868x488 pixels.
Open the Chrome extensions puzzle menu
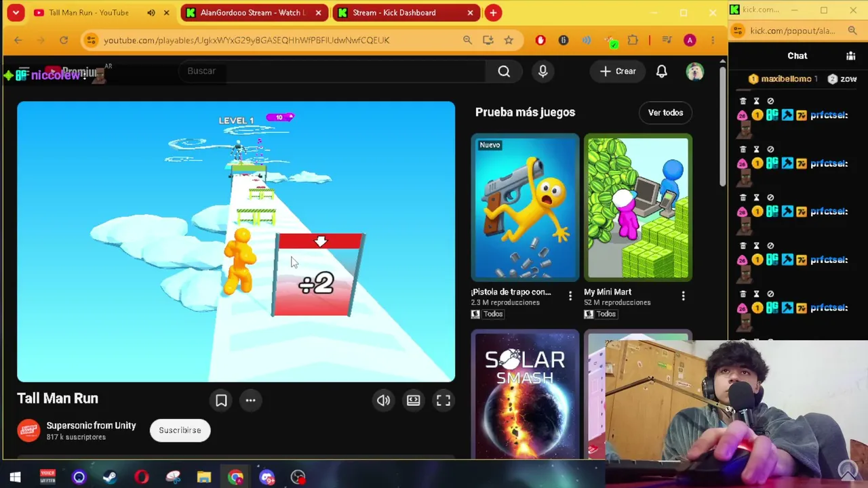point(633,40)
